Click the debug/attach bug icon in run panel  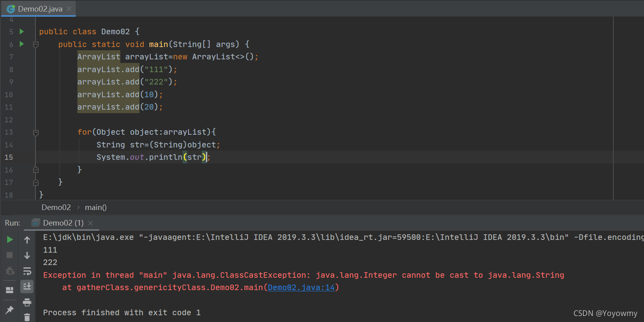pyautogui.click(x=10, y=271)
